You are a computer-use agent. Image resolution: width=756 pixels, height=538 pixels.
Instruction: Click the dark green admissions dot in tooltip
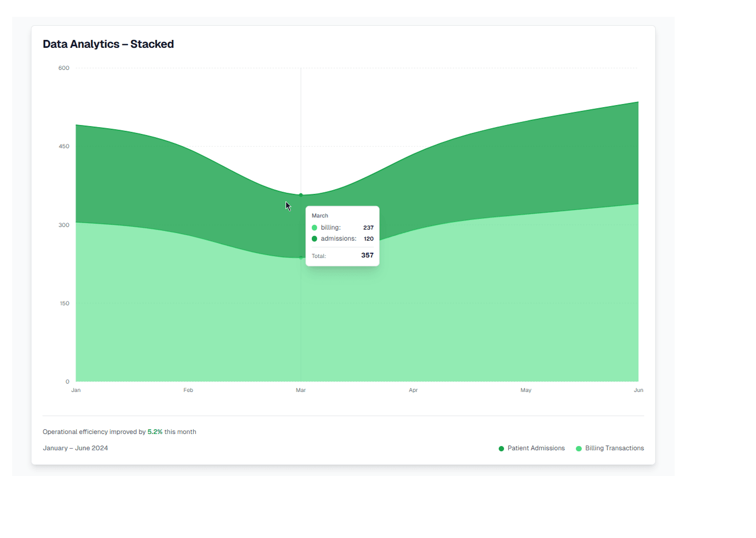(x=314, y=239)
